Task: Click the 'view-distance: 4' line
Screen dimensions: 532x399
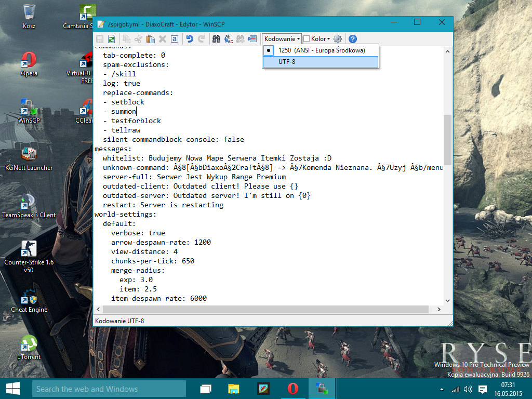Action: tap(144, 252)
